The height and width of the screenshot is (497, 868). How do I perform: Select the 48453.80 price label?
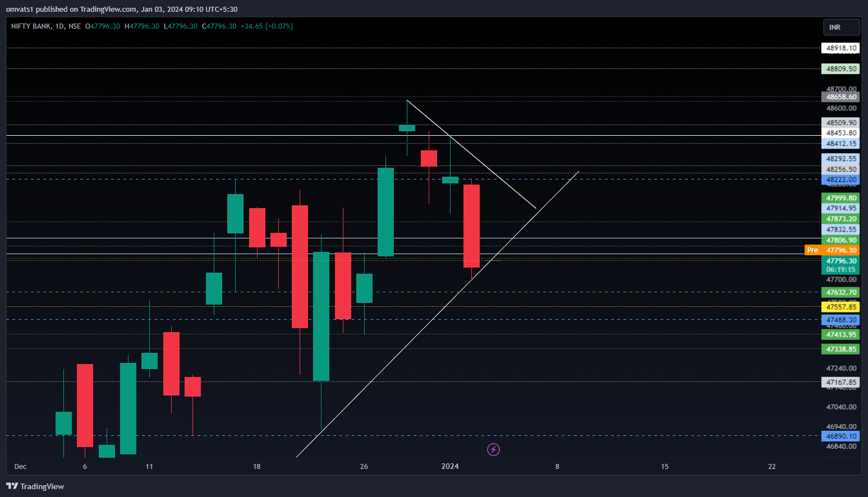click(x=841, y=133)
